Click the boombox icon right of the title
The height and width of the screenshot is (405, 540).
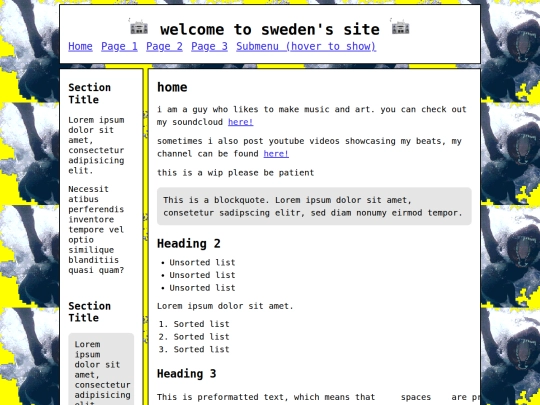coord(400,27)
